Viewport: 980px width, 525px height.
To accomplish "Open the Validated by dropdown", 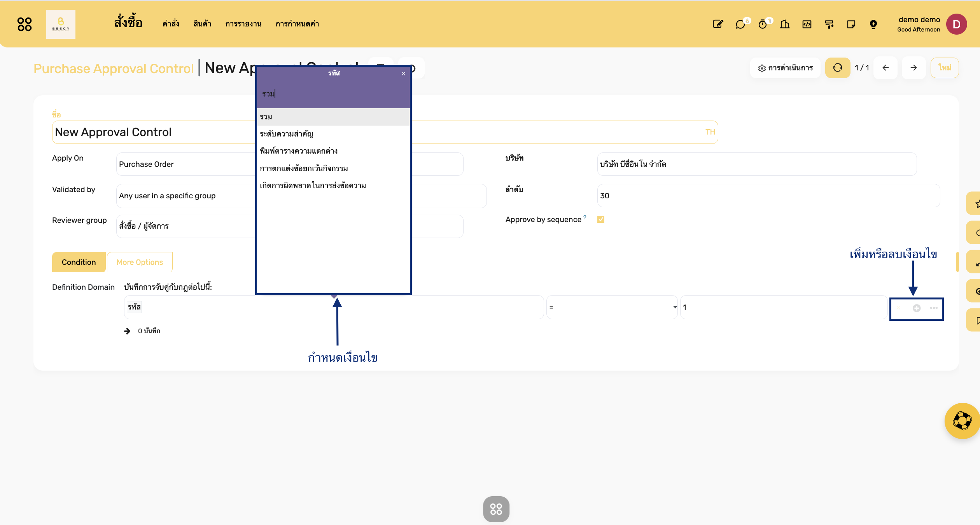I will pos(301,196).
